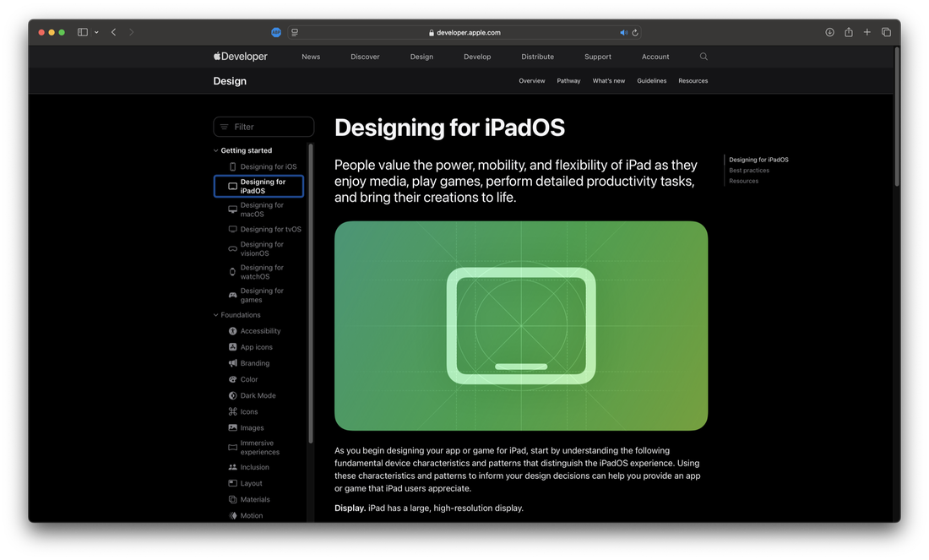Collapse the Foundations section
This screenshot has width=929, height=560.
click(215, 315)
